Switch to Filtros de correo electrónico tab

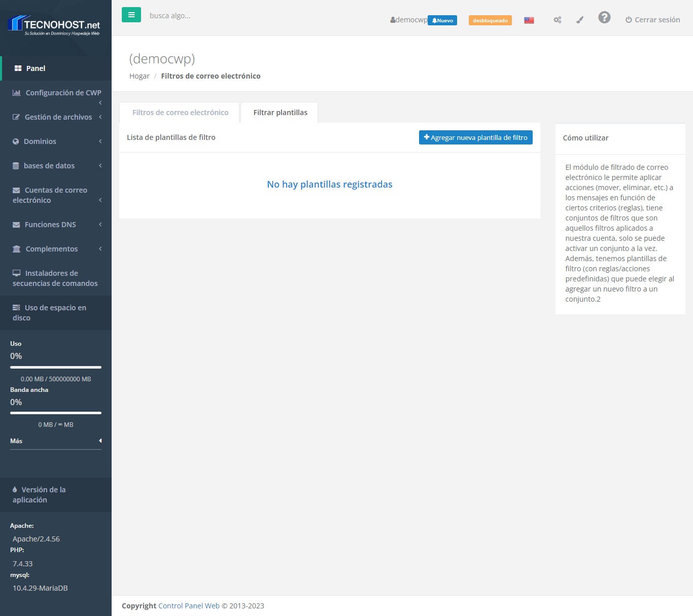[x=180, y=113]
